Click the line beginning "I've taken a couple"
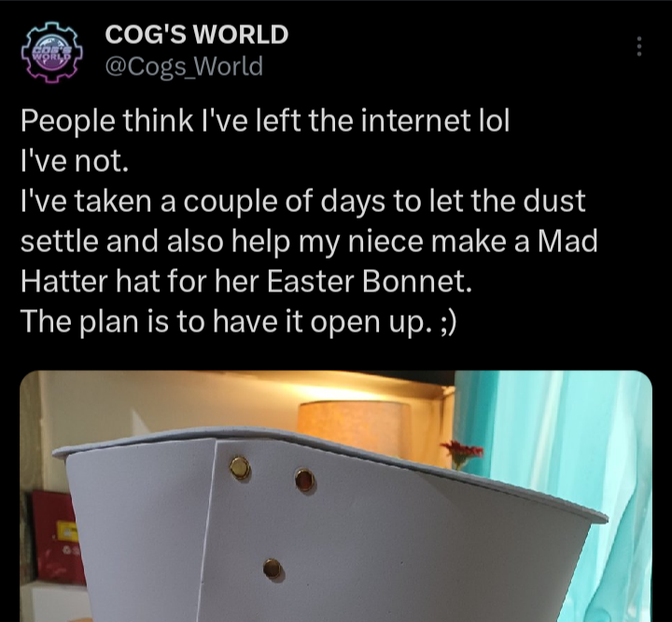This screenshot has height=622, width=672. [x=303, y=202]
